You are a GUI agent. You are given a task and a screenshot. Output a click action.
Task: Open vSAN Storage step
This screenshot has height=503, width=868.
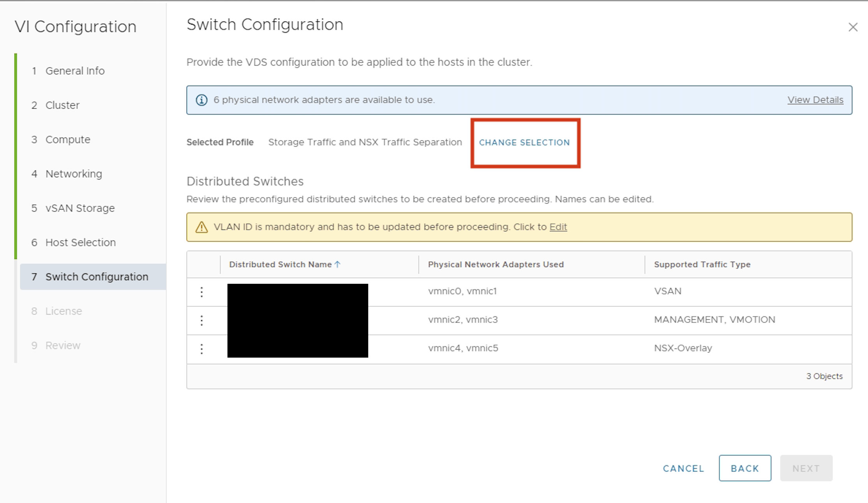(80, 208)
